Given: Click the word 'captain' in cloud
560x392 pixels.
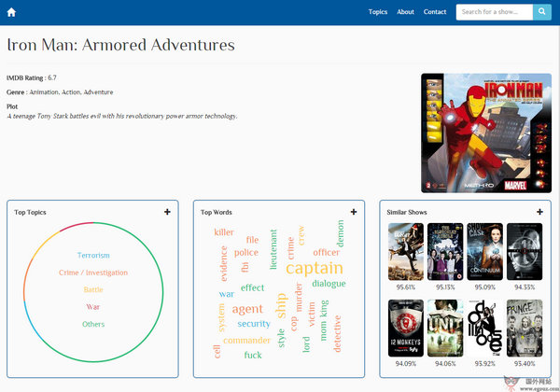Looking at the screenshot, I should (x=315, y=269).
